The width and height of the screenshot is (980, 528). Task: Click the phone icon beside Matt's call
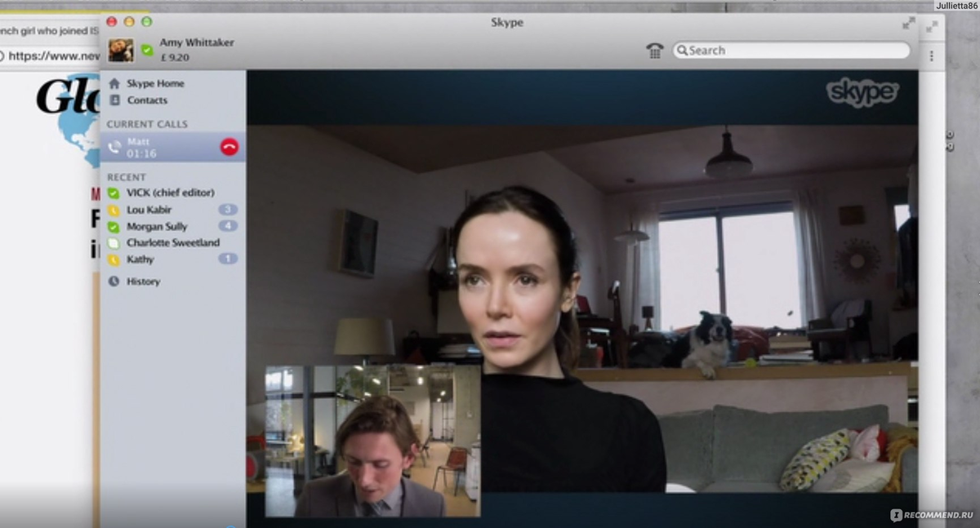tap(114, 147)
